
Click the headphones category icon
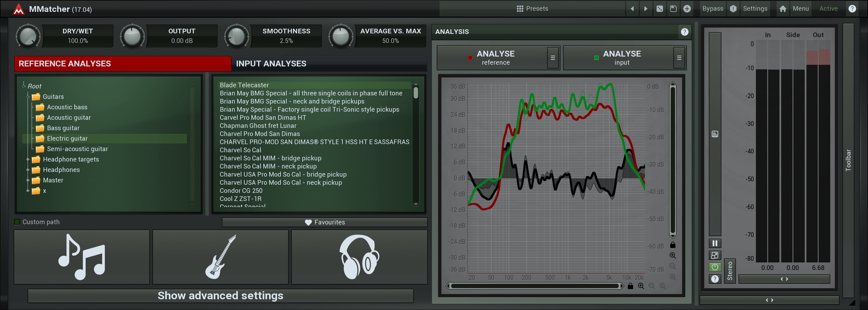click(x=359, y=257)
